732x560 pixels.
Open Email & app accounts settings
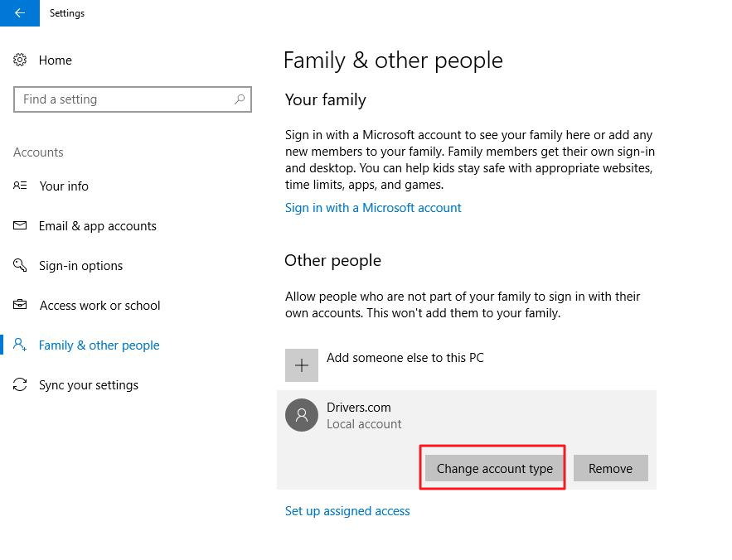(98, 225)
